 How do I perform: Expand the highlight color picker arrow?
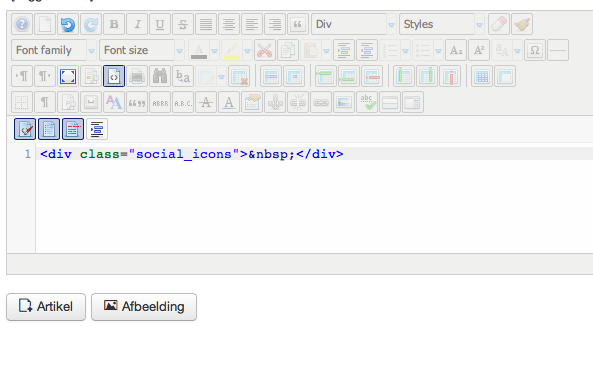(x=247, y=50)
